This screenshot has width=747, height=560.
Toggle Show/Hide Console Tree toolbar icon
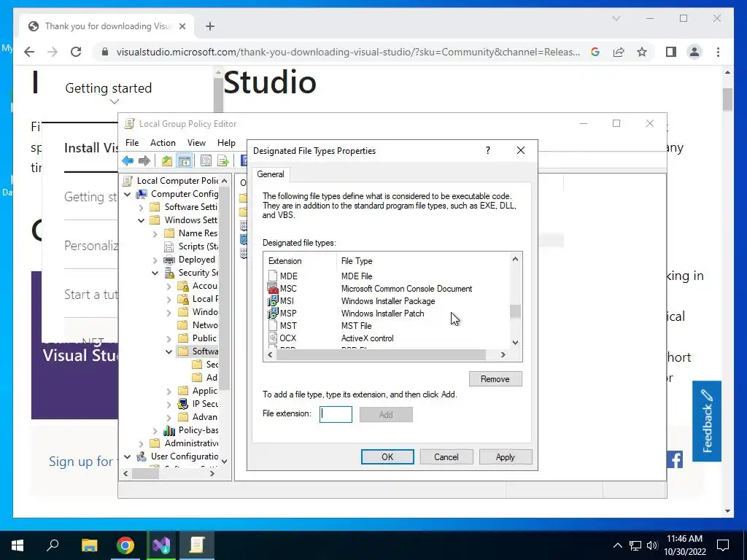tap(185, 161)
